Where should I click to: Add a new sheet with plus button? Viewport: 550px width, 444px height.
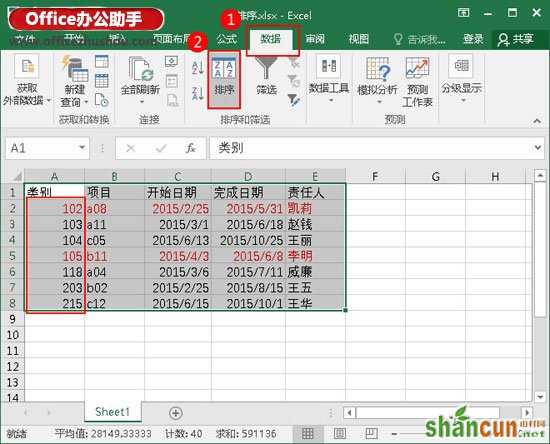tap(175, 413)
